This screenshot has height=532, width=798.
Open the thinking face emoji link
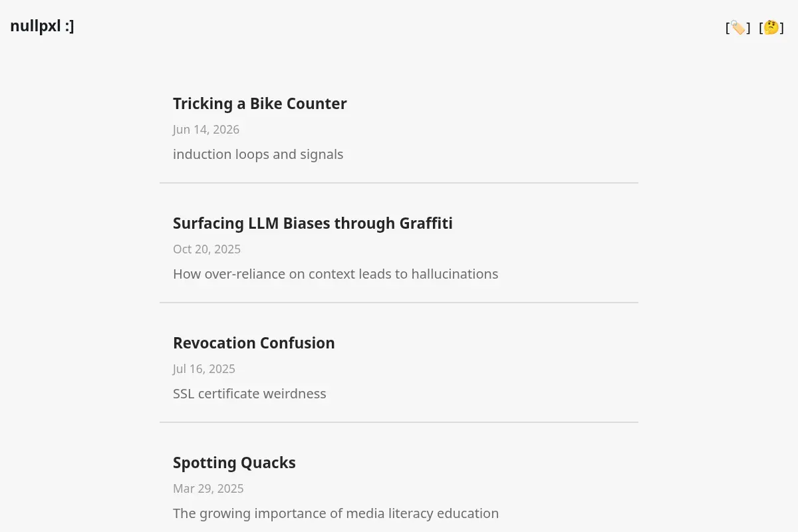771,27
